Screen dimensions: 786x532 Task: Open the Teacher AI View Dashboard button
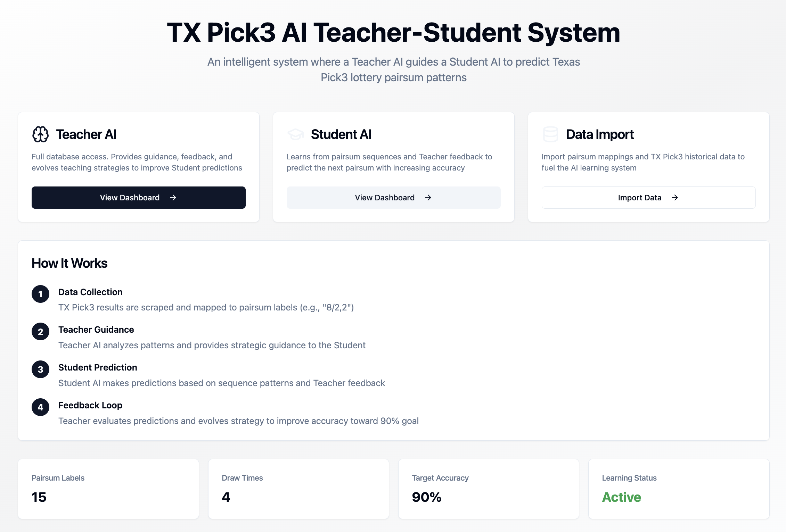[138, 198]
